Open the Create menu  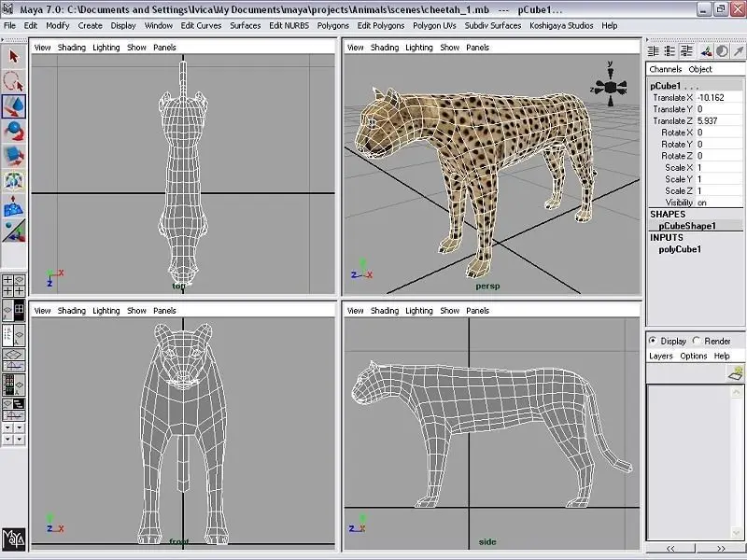90,26
